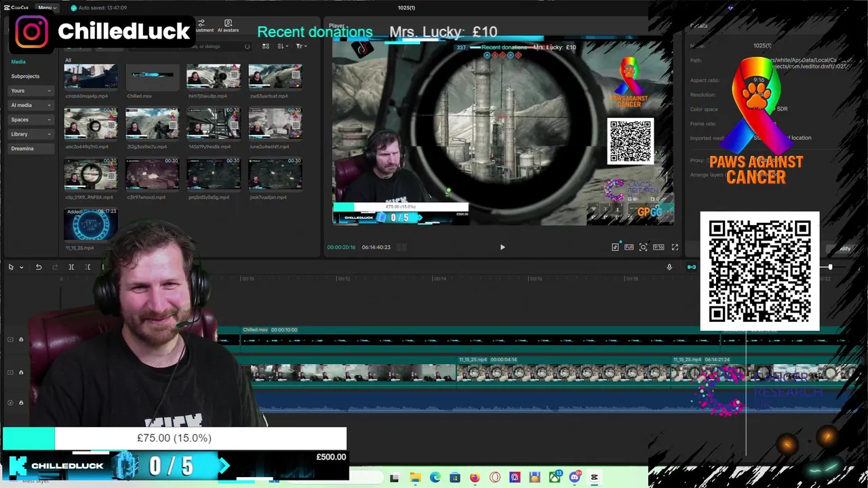Open Dreamina in the sidebar
This screenshot has width=868, height=488.
click(31, 148)
